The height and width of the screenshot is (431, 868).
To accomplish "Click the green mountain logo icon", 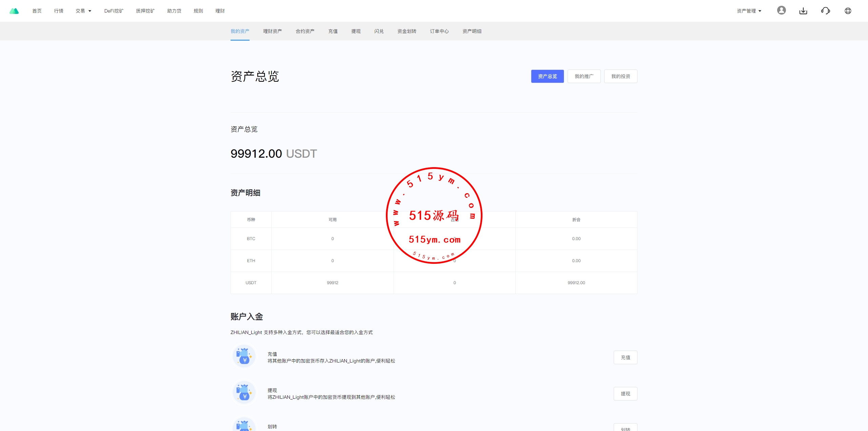I will point(14,11).
